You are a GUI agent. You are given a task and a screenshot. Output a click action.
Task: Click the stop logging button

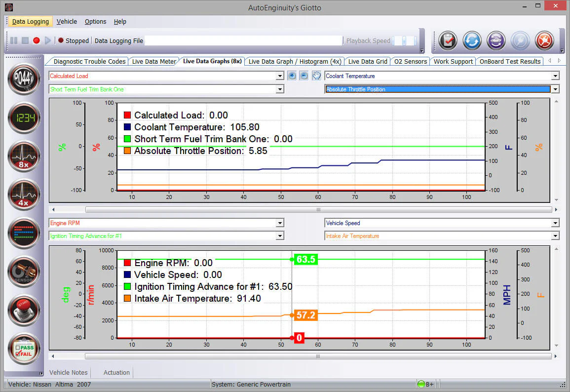(x=25, y=40)
